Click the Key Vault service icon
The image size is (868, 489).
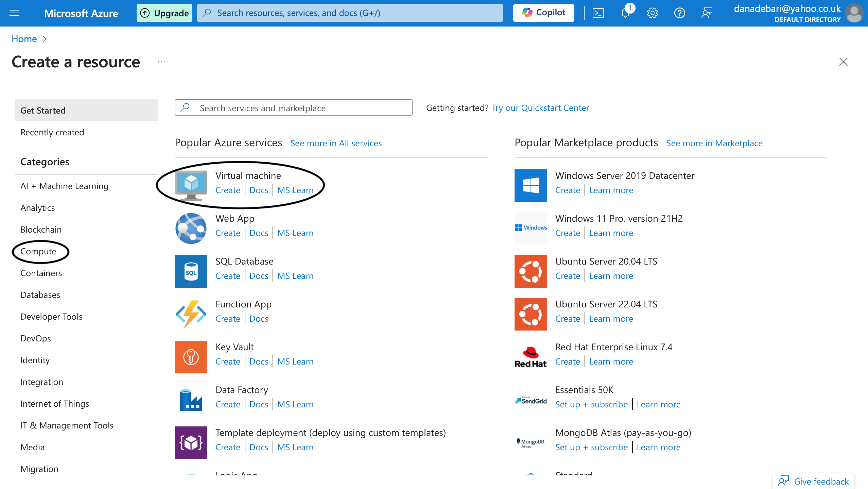pos(191,357)
